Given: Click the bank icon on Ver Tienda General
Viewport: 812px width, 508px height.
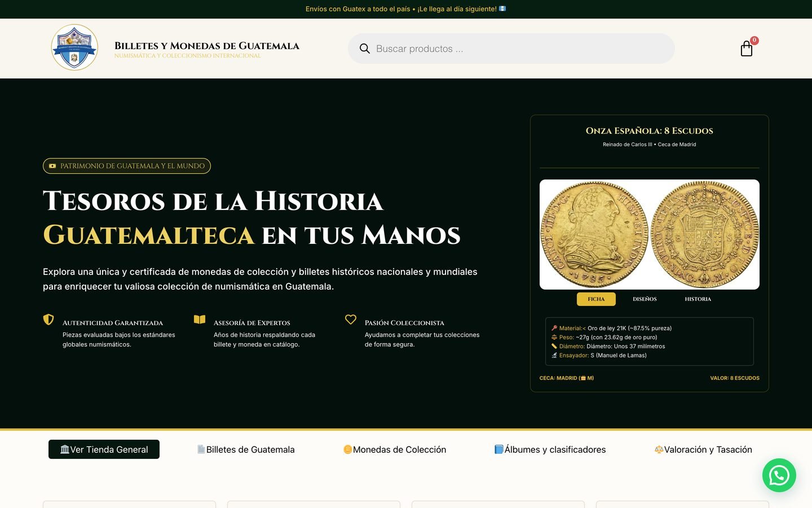Looking at the screenshot, I should (x=65, y=449).
